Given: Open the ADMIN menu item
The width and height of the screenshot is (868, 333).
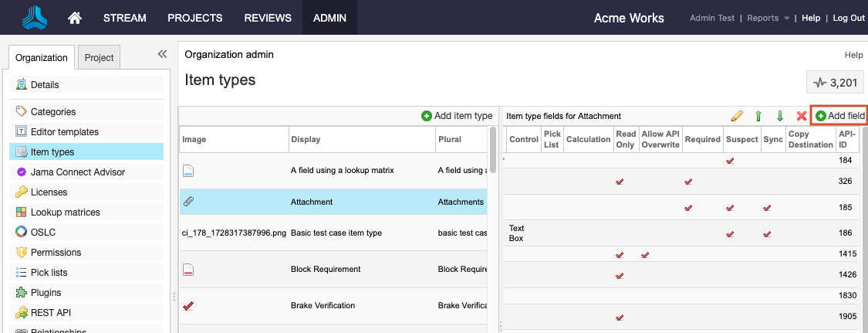Looking at the screenshot, I should (330, 18).
